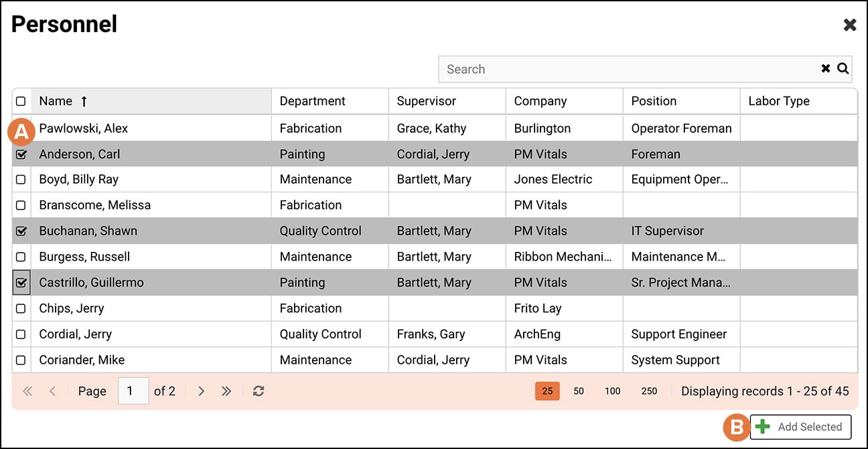The image size is (868, 449).
Task: Set page size to 100 records
Action: [x=611, y=391]
